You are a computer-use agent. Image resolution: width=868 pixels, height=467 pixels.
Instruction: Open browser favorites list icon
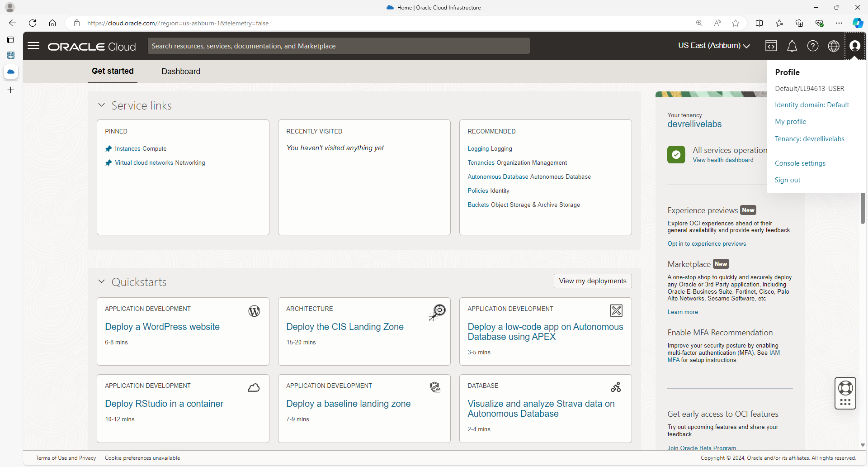pos(779,23)
